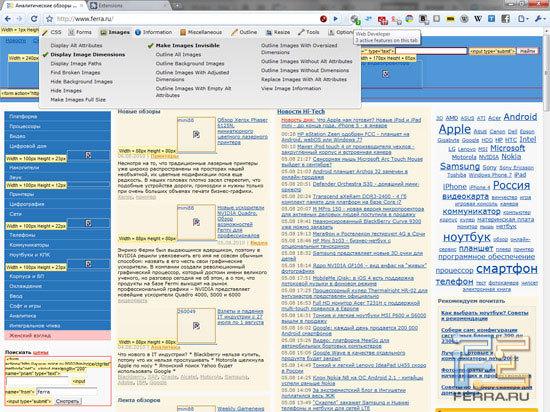Click the Смотреть button
Viewport: 550px width, 412px height.
coord(67,401)
